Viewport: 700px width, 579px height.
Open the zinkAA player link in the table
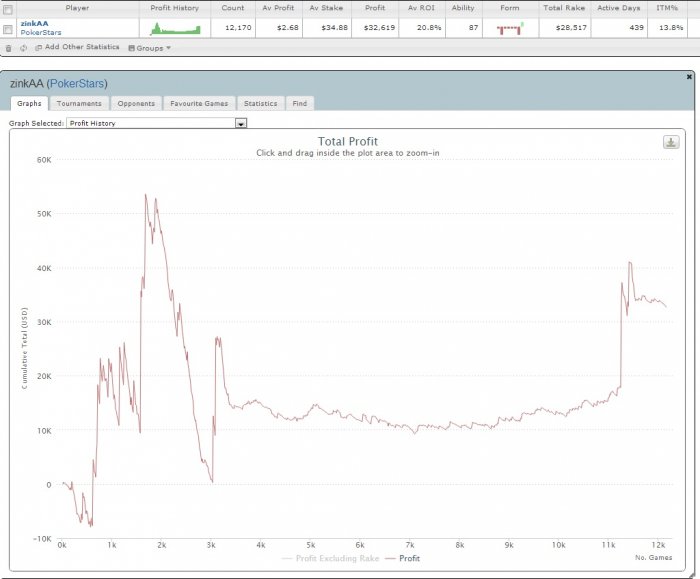click(x=34, y=24)
